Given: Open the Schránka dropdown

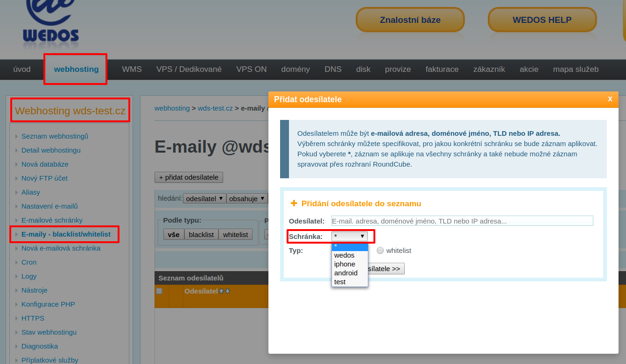Looking at the screenshot, I should (349, 237).
